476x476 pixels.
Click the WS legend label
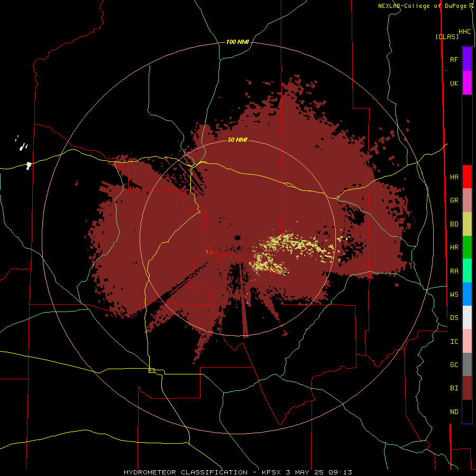[x=454, y=294]
